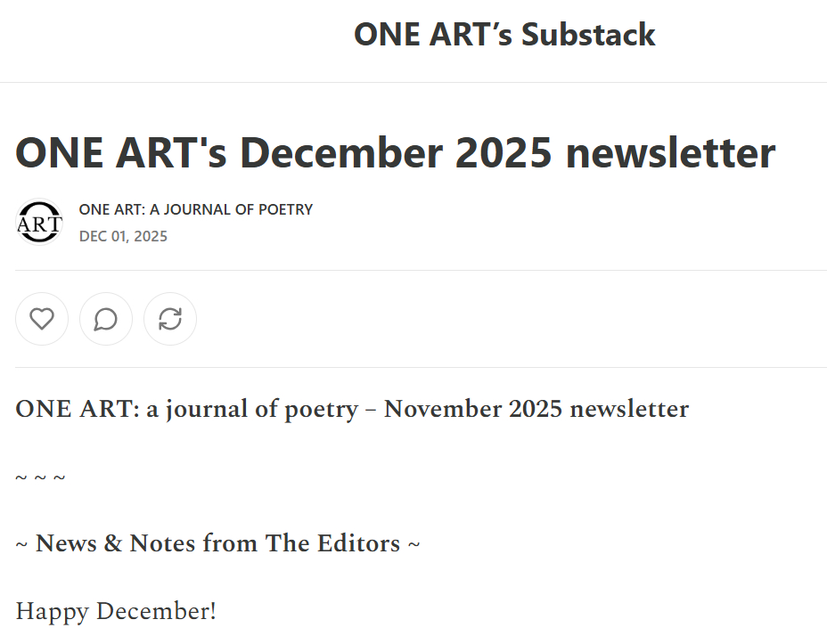Click the DEC 01, 2025 post date

123,236
